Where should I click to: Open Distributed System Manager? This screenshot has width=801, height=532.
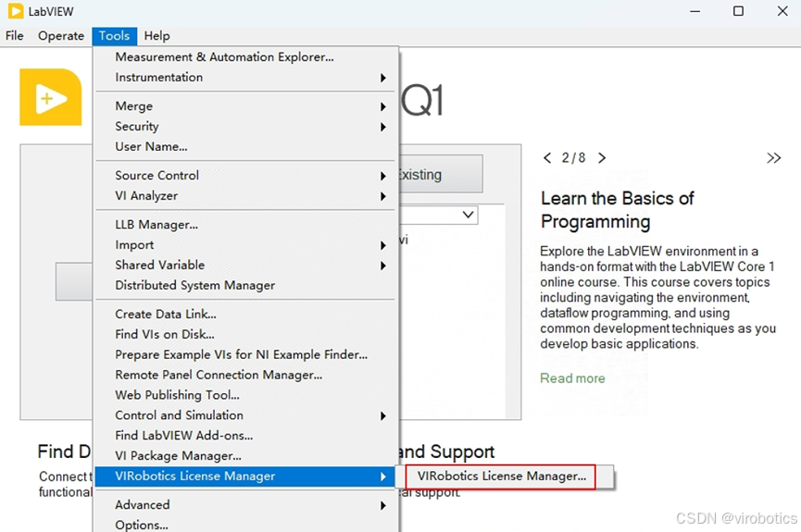[x=245, y=285]
